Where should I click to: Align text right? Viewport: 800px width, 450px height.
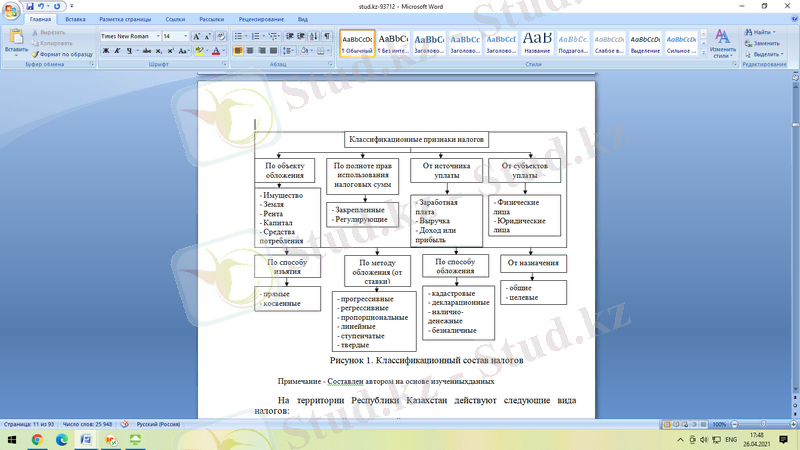click(262, 51)
